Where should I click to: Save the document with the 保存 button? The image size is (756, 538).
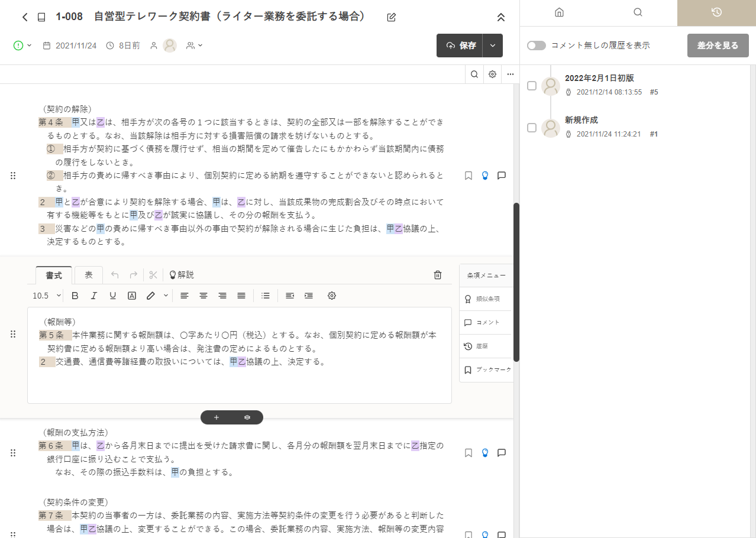[460, 46]
